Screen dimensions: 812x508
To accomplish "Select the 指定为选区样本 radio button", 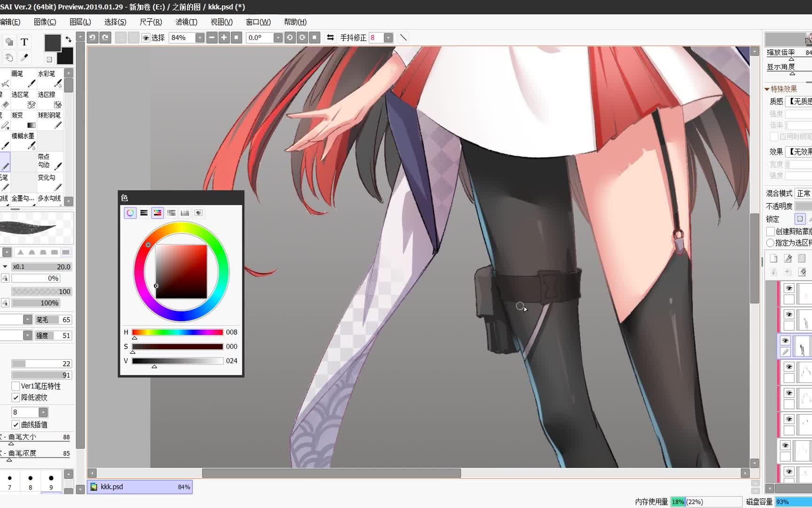I will pos(770,243).
